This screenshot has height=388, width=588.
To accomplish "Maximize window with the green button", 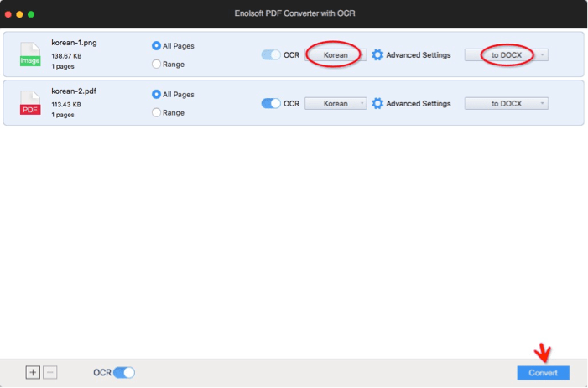I will click(x=31, y=14).
